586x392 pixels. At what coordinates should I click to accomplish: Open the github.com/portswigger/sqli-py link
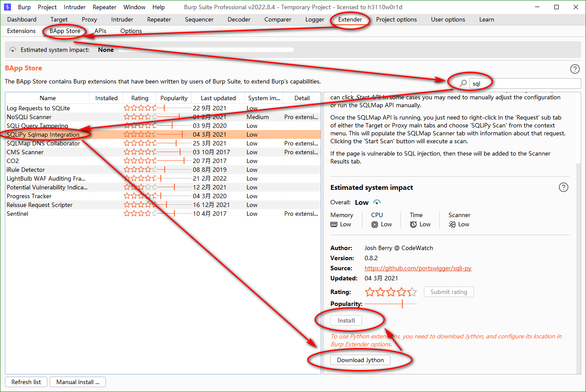click(418, 268)
